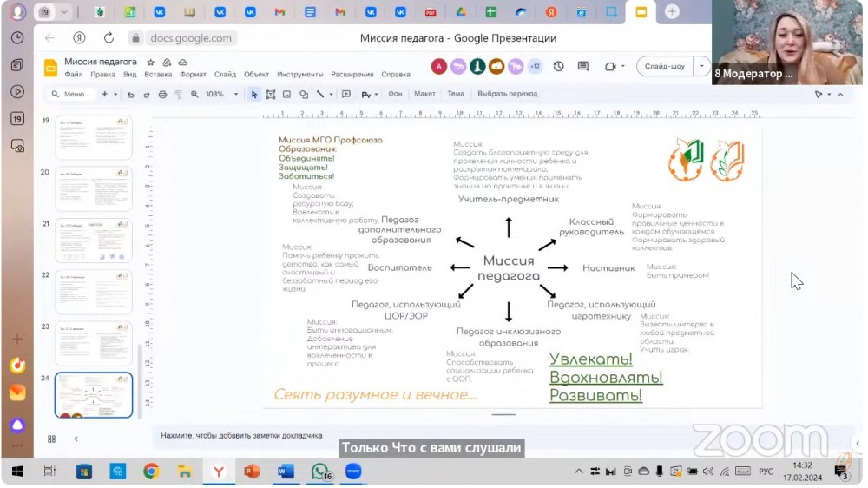The image size is (868, 488).
Task: Select slide 22 thumbnail
Action: point(94,291)
